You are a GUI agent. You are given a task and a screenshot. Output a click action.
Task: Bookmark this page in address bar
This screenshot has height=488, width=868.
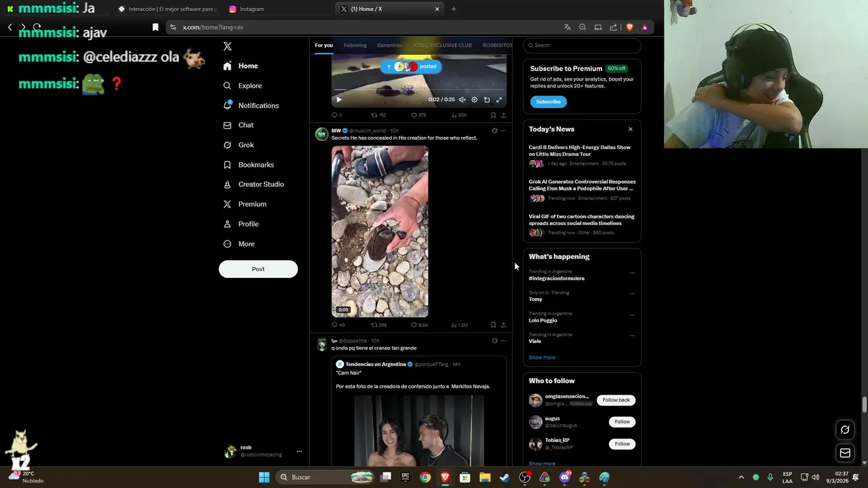click(x=155, y=27)
